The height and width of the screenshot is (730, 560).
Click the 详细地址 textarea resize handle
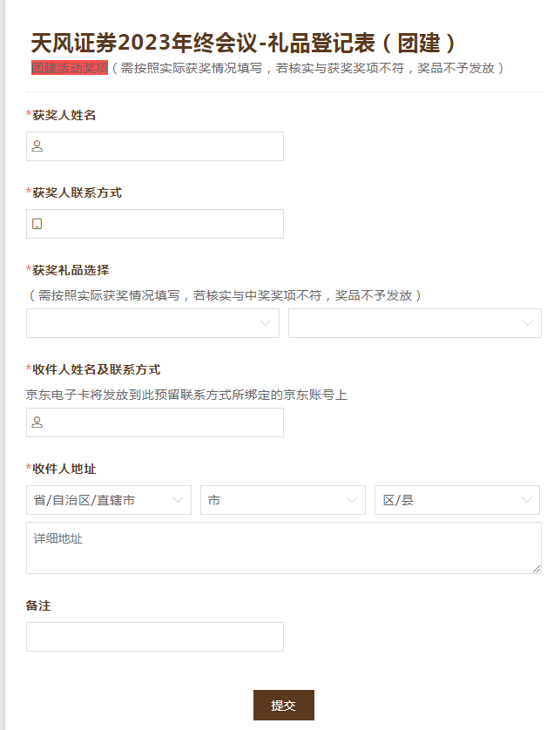pos(536,569)
